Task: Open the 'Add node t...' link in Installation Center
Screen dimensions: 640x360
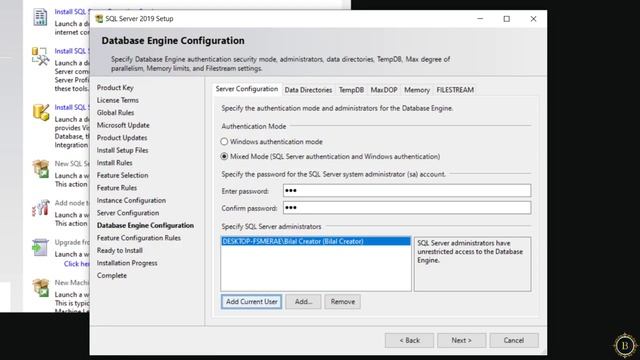Action: (x=72, y=203)
